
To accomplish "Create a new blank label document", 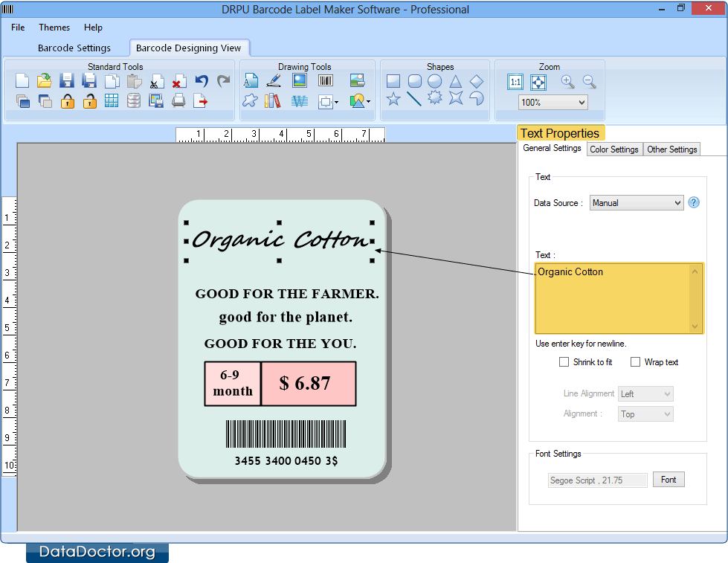I will click(22, 81).
